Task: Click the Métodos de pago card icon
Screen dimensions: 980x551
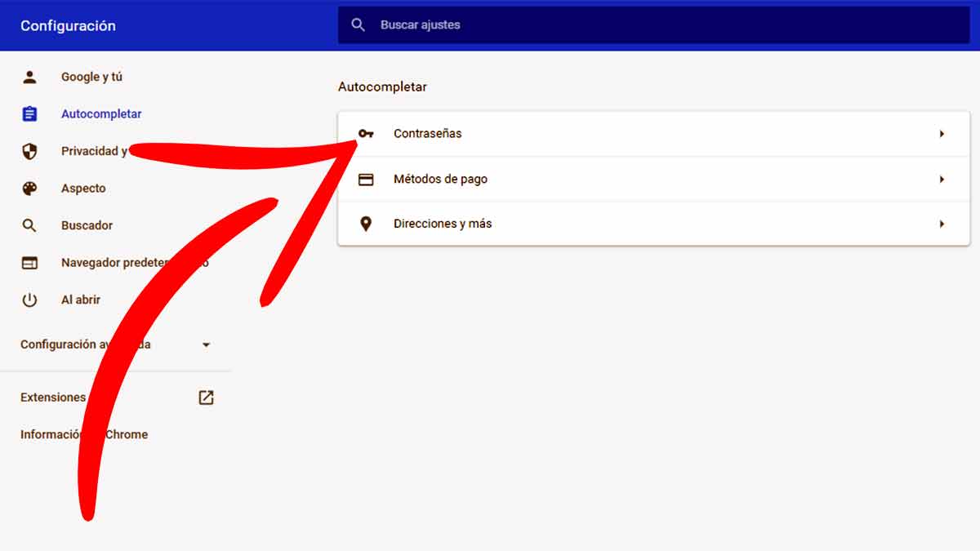Action: [x=366, y=179]
